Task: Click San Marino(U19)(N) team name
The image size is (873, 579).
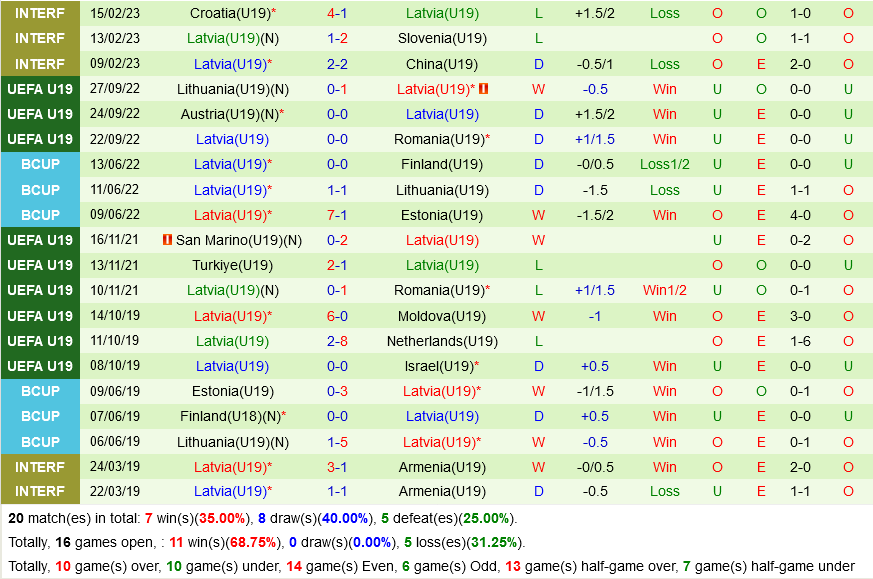Action: coord(239,240)
